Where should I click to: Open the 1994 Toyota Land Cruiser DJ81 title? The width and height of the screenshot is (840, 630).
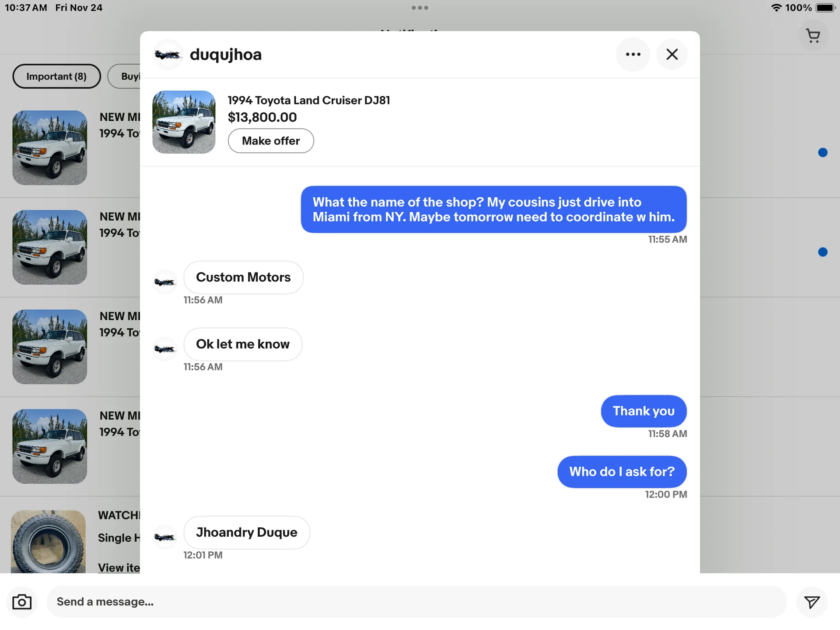coord(308,100)
